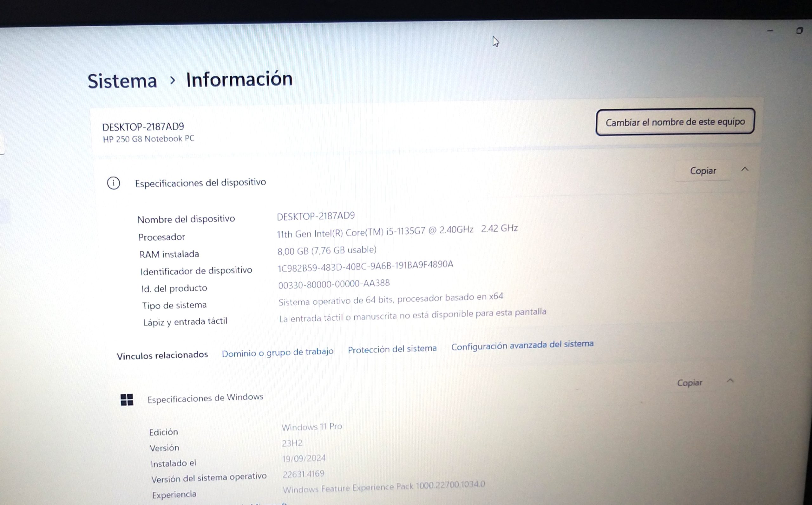The width and height of the screenshot is (812, 505).
Task: Click the 'Tipo de sistema' label
Action: tap(174, 305)
